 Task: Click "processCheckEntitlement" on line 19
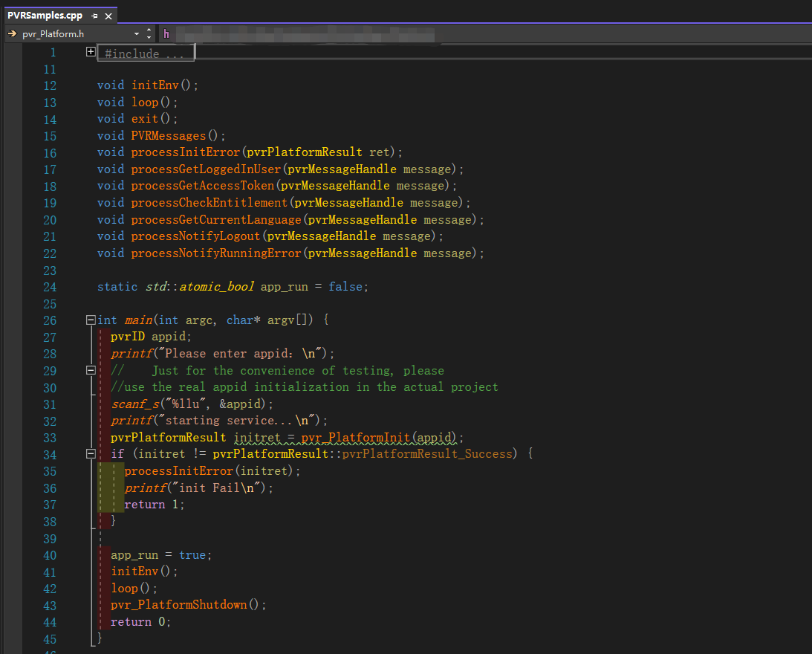point(210,203)
